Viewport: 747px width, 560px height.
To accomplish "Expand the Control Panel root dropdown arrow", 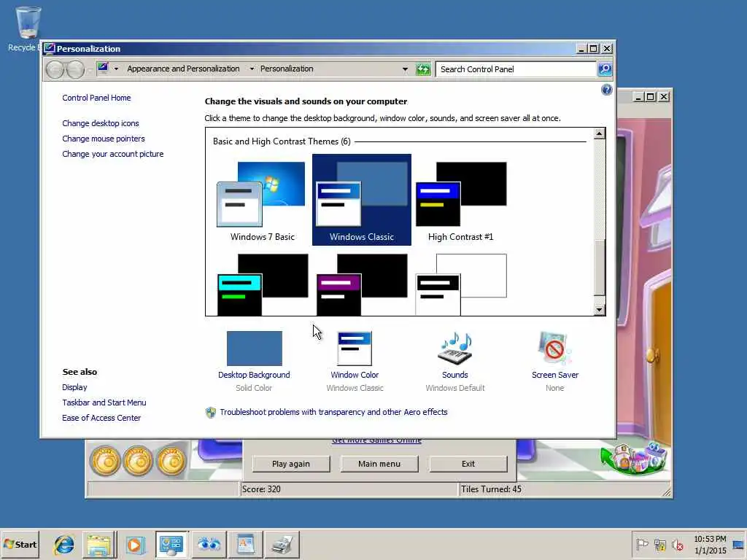I will (x=116, y=69).
